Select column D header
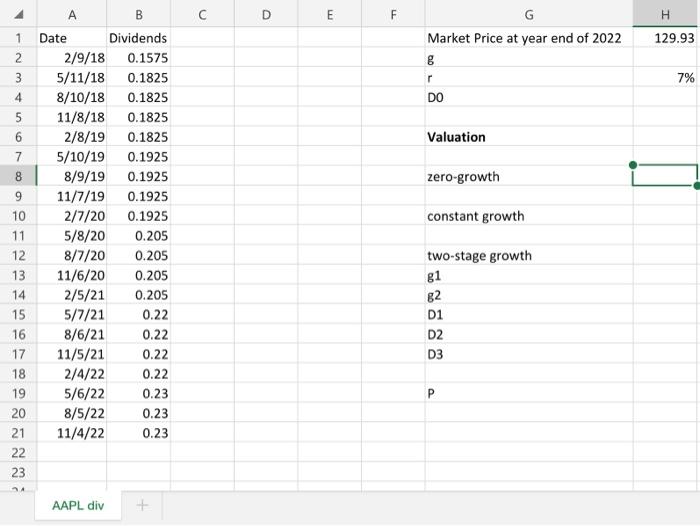This screenshot has height=526, width=700. pos(266,14)
